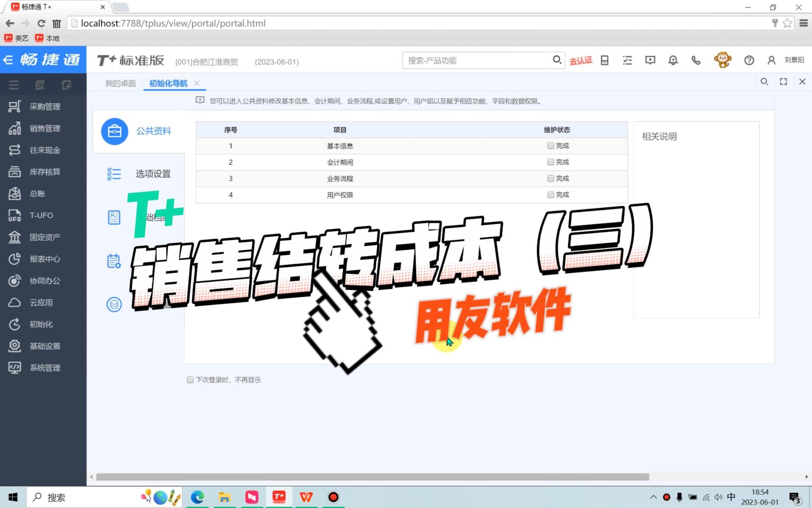This screenshot has height=508, width=812.
Task: Open File Explorer from the taskbar
Action: tap(224, 497)
